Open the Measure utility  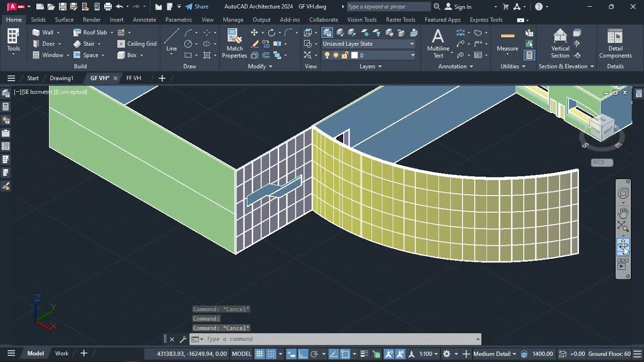(x=507, y=40)
